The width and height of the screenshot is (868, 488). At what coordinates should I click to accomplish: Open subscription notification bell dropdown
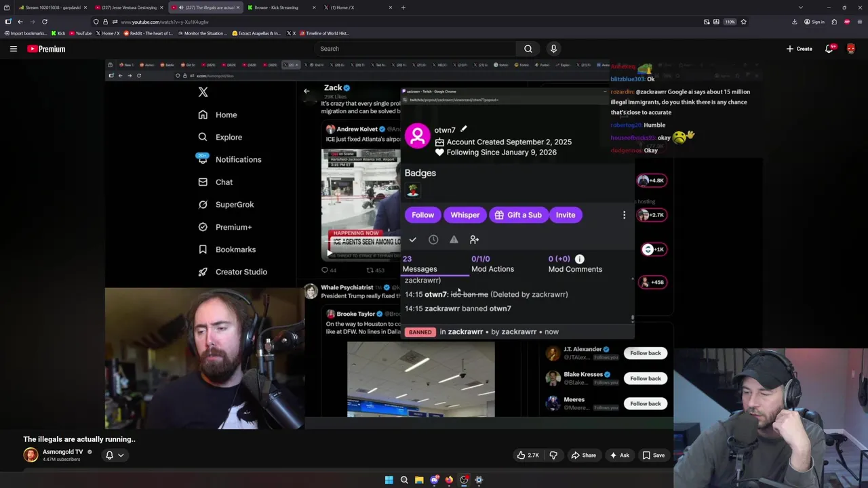115,455
